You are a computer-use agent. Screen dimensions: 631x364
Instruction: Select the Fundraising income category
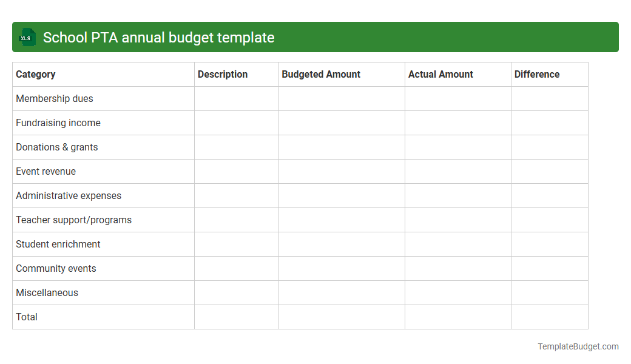tap(58, 123)
